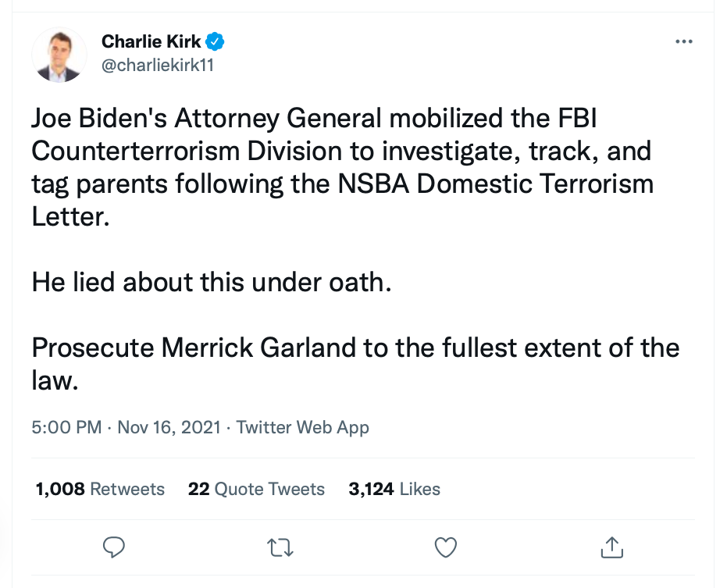Retweet this post using the arrows icon
727x588 pixels.
pos(280,547)
